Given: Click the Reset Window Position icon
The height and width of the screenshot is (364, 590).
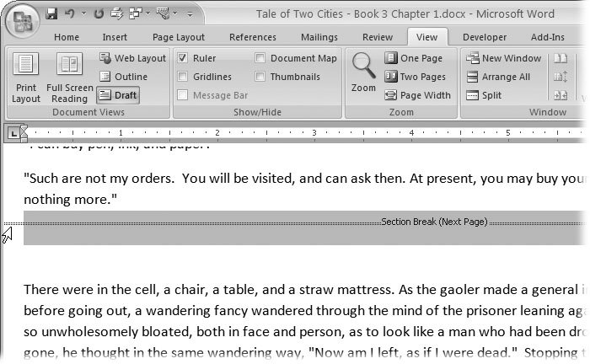Looking at the screenshot, I should (560, 95).
